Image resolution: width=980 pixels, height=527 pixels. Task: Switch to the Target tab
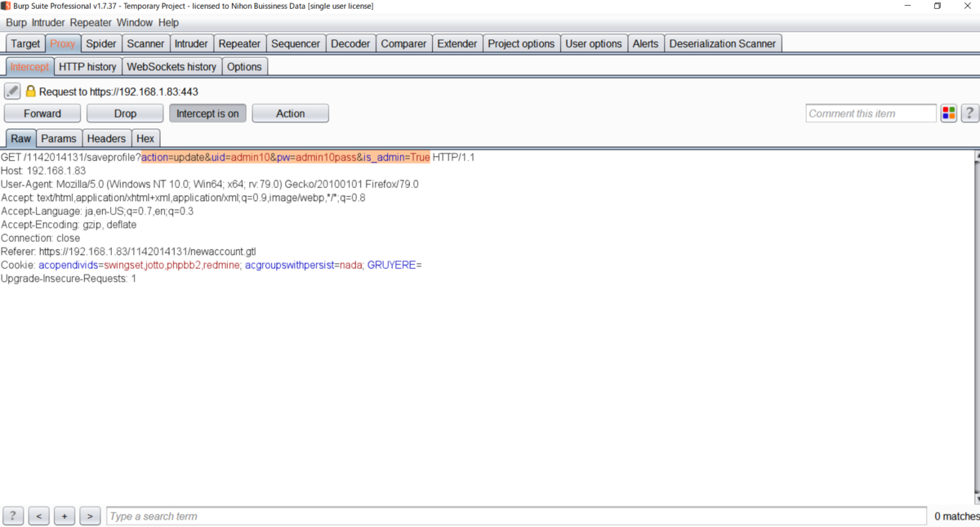[x=25, y=43]
